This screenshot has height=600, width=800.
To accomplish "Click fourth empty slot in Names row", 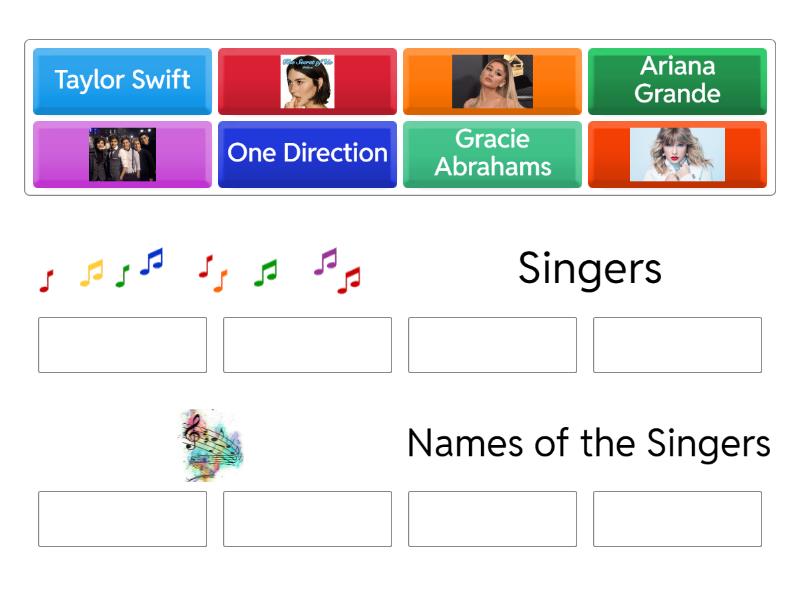I will pyautogui.click(x=677, y=519).
